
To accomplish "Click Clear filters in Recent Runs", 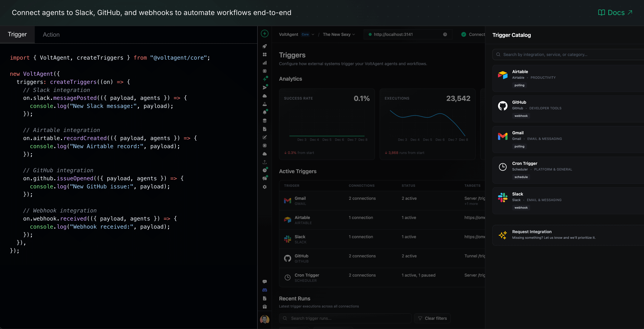I will coord(432,318).
